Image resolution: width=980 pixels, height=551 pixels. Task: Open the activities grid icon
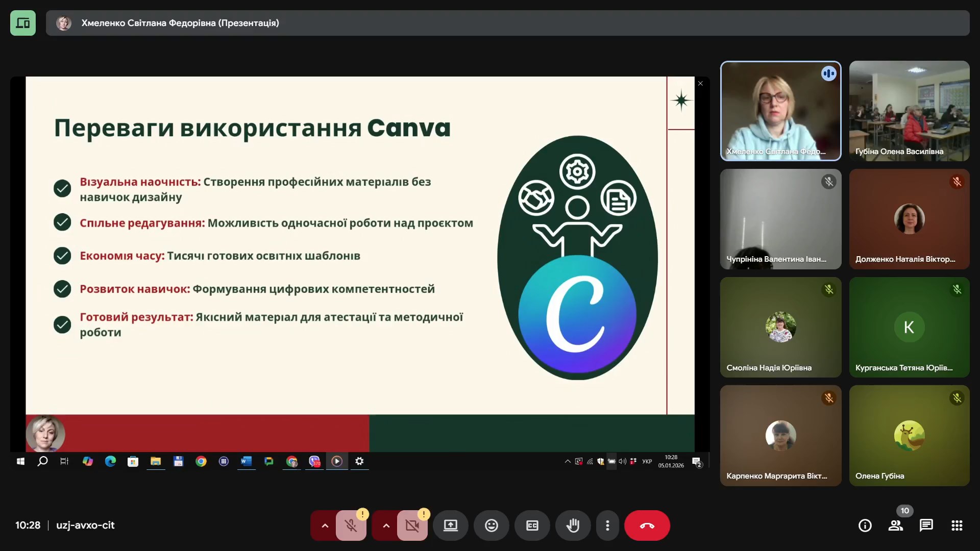[957, 525]
